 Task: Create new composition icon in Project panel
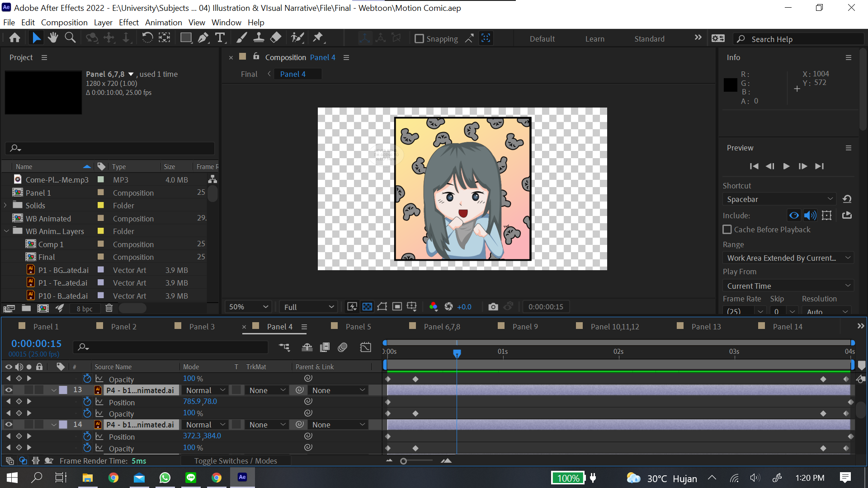(43, 308)
